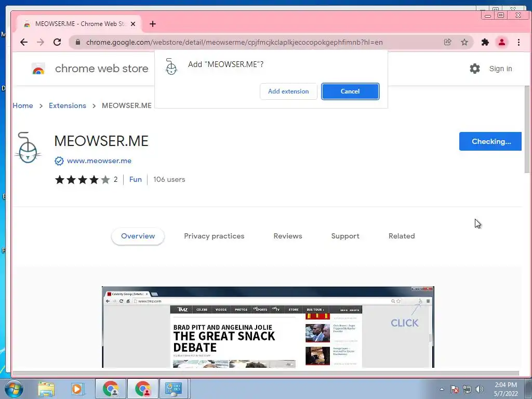Click the browser forward arrow
This screenshot has height=399, width=532.
pos(41,42)
